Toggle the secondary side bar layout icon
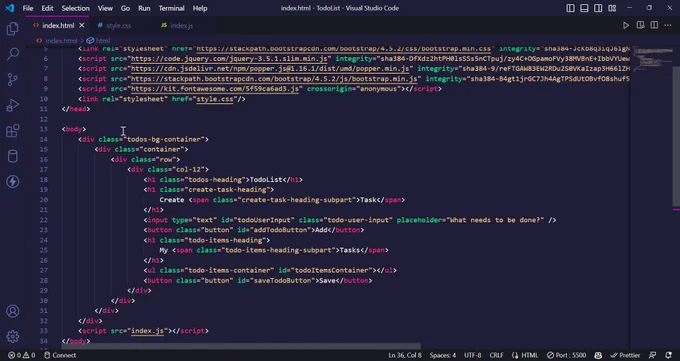The image size is (680, 361). 598,8
